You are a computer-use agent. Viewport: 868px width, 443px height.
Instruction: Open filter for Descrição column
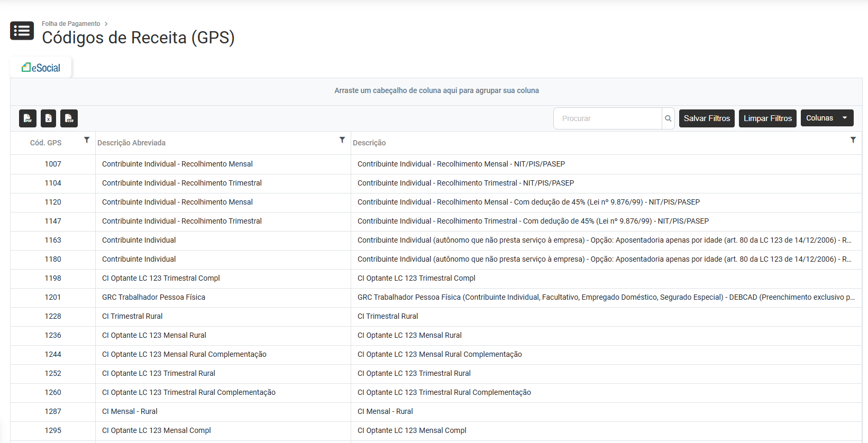853,140
